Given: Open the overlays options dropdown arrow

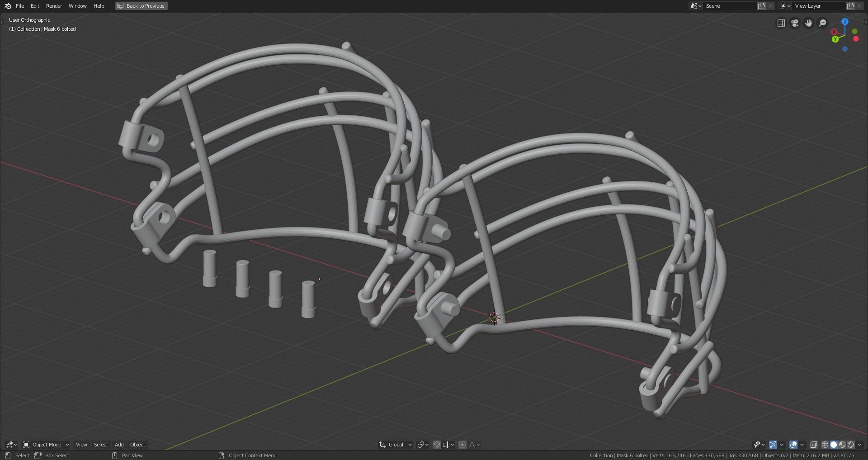Looking at the screenshot, I should (x=802, y=445).
